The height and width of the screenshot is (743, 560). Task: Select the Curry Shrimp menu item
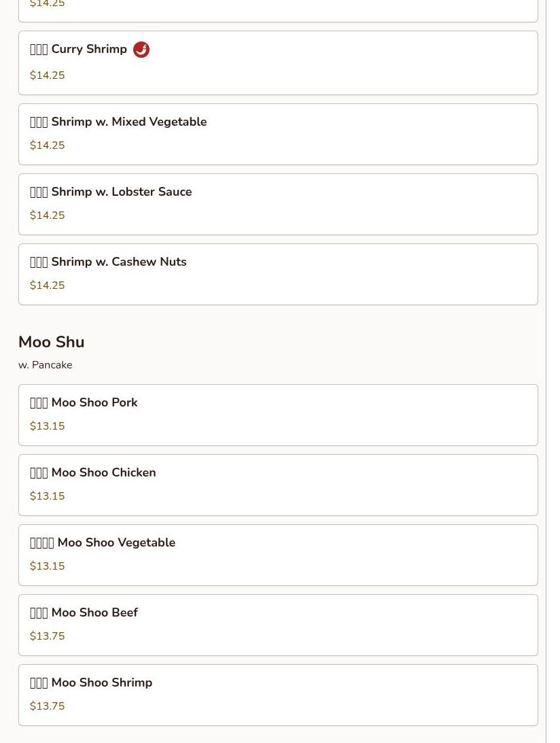278,63
